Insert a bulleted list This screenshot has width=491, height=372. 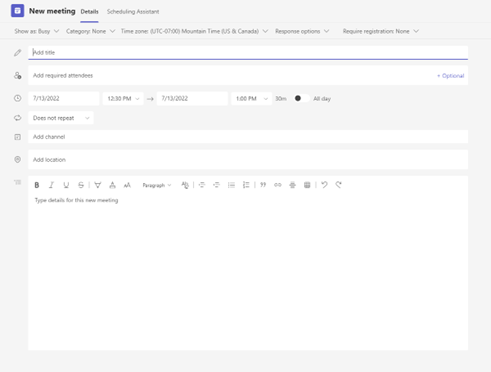[x=231, y=185]
